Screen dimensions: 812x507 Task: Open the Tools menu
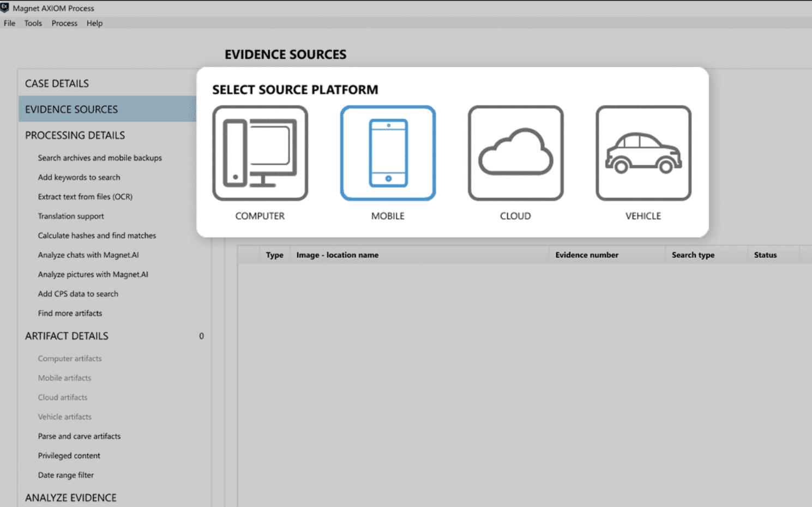(33, 23)
